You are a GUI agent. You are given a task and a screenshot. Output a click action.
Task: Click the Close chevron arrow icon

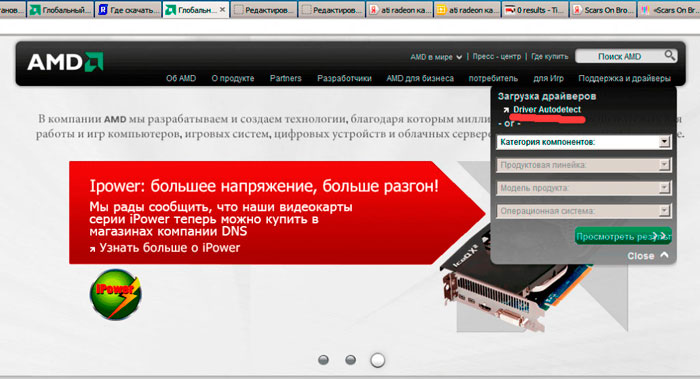pos(664,255)
